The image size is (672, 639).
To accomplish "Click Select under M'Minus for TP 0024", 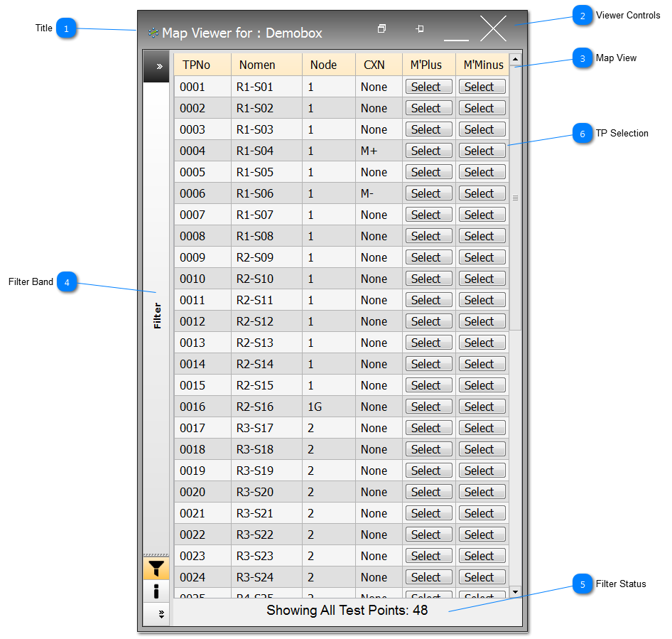I will 482,576.
